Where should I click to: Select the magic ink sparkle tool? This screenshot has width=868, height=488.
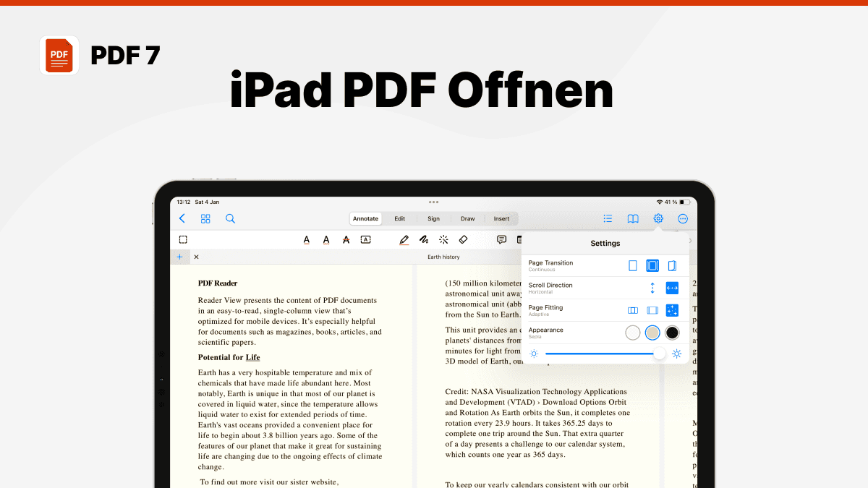[443, 239]
